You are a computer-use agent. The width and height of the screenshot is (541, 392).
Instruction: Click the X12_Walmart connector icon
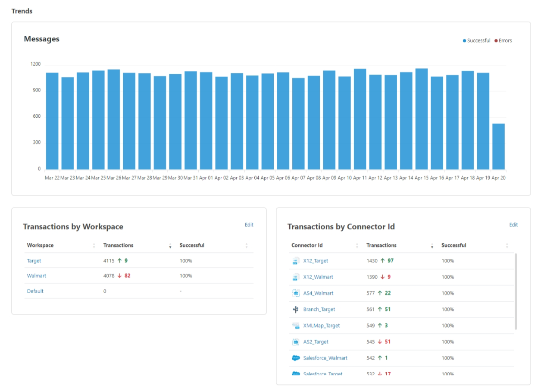pos(296,277)
